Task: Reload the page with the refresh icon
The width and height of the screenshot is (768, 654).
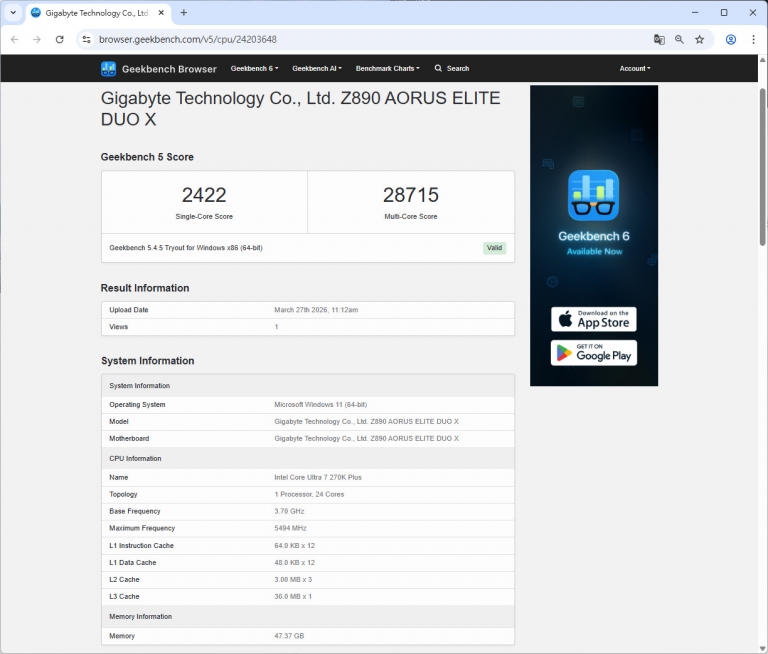Action: click(59, 39)
